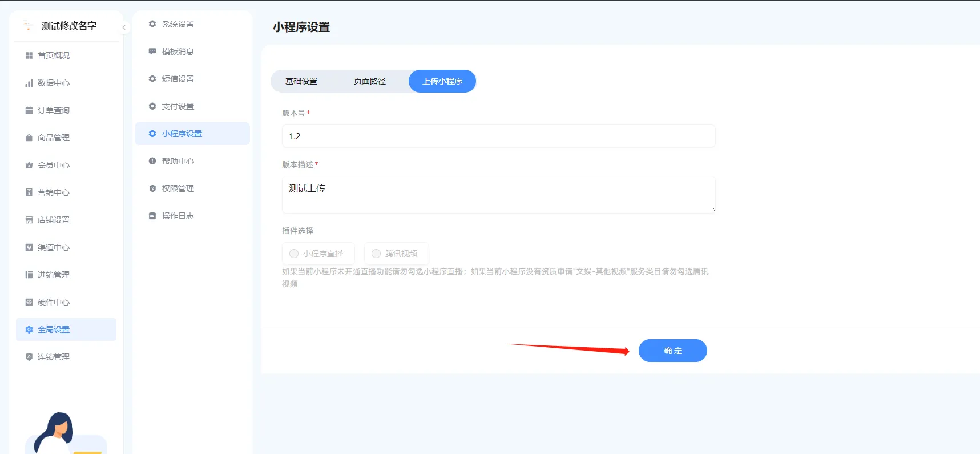Select the 小程序直播 plugin option

(x=318, y=254)
